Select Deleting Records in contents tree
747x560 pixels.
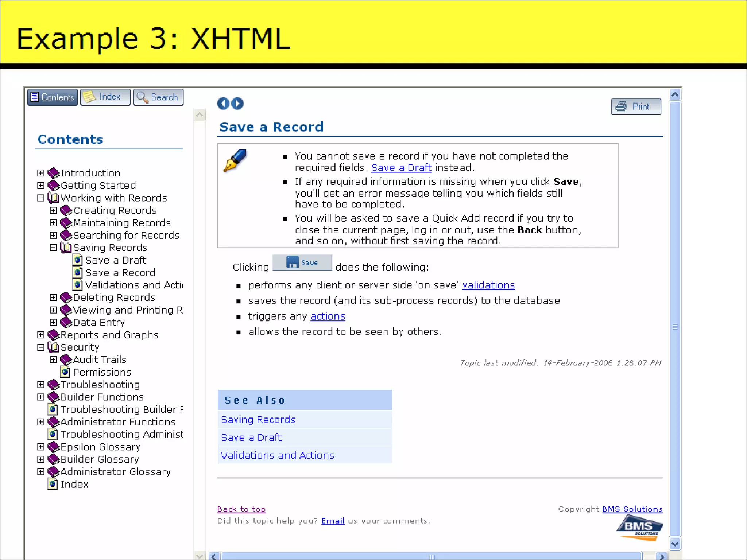tap(114, 297)
